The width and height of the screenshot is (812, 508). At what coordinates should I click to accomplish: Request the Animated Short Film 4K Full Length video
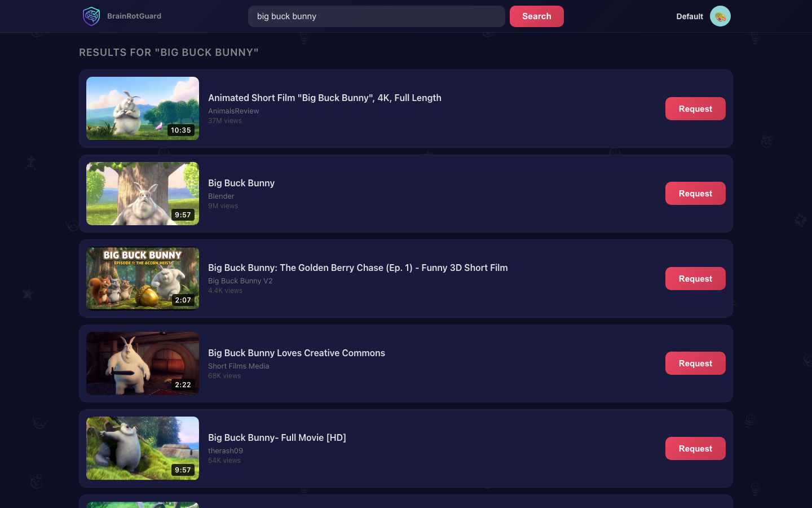point(695,109)
